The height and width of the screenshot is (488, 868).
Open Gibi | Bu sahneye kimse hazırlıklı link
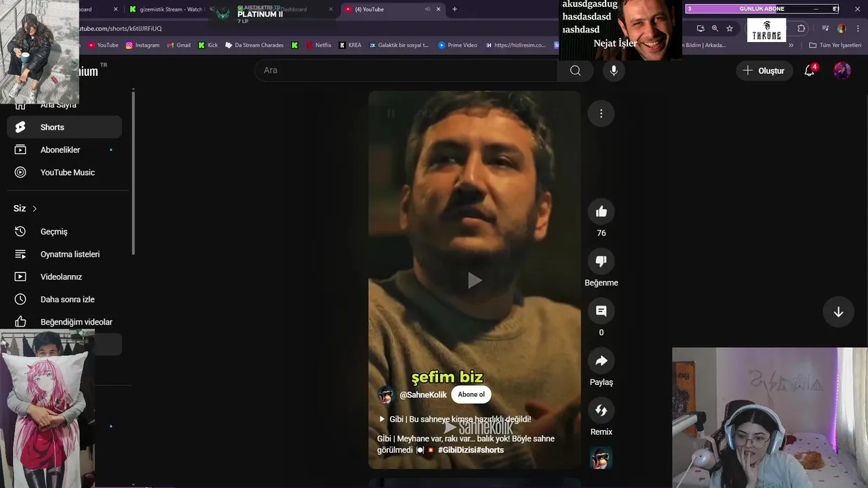(454, 420)
